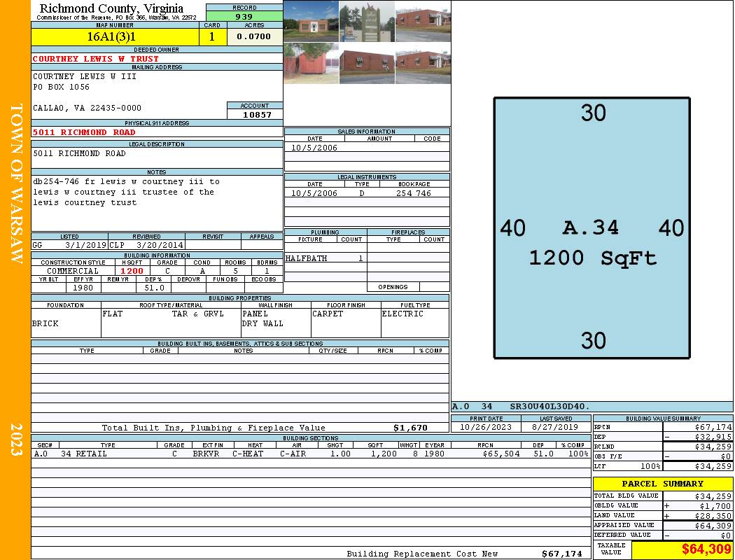This screenshot has width=735, height=560.
Task: Click 5011 RICHMOND ROAD under Legal Description
Action: 79,154
